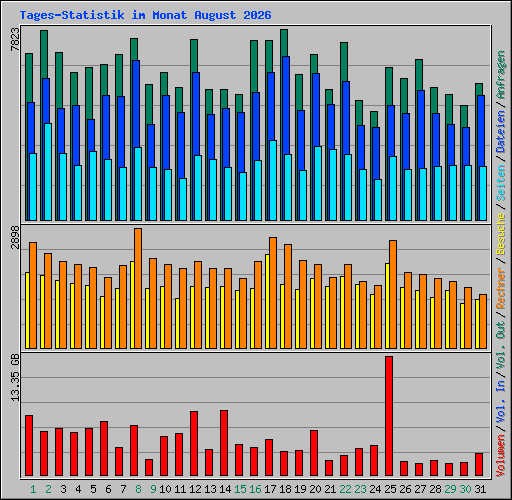This screenshot has height=500, width=512.
Task: Click the red volume bar for day 12
Action: tap(194, 444)
